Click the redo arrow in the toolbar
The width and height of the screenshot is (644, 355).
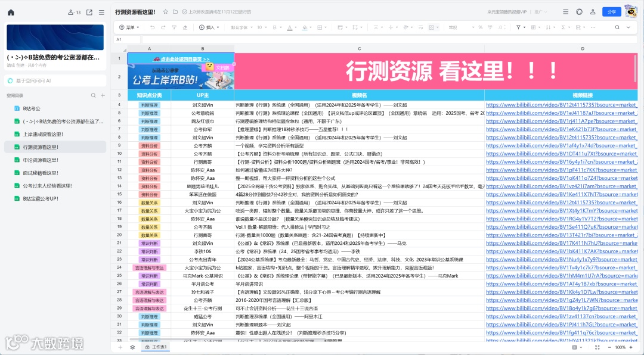click(163, 27)
